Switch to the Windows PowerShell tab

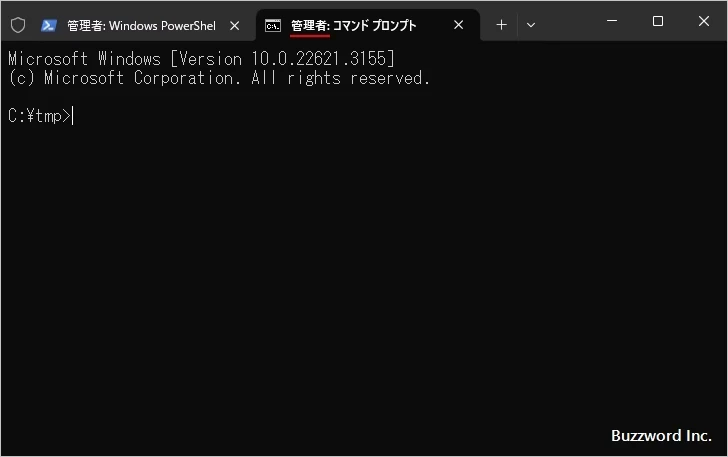pos(141,26)
